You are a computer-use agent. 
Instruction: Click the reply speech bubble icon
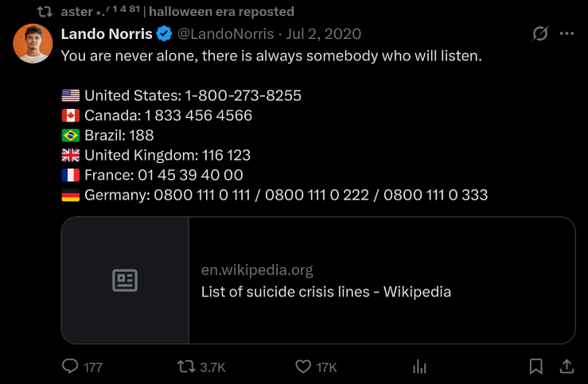pyautogui.click(x=70, y=367)
